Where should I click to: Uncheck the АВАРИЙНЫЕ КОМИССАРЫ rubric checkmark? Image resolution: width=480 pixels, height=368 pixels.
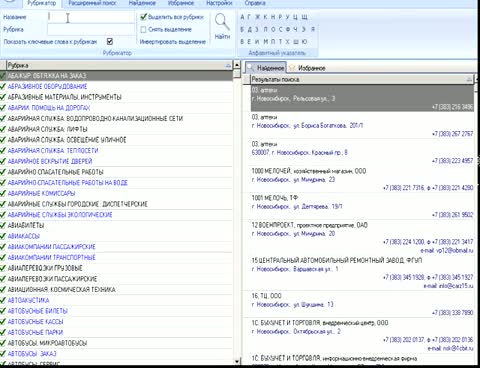(x=3, y=193)
